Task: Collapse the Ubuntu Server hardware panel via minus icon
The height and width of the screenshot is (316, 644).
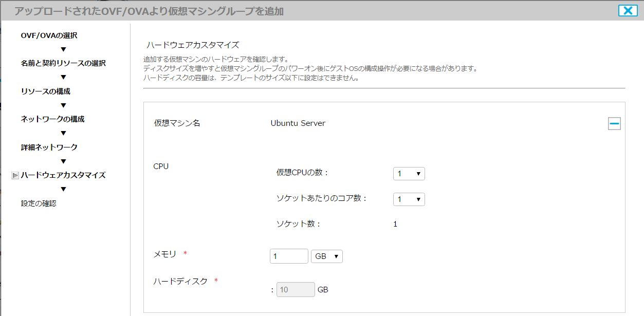Action: (x=614, y=123)
